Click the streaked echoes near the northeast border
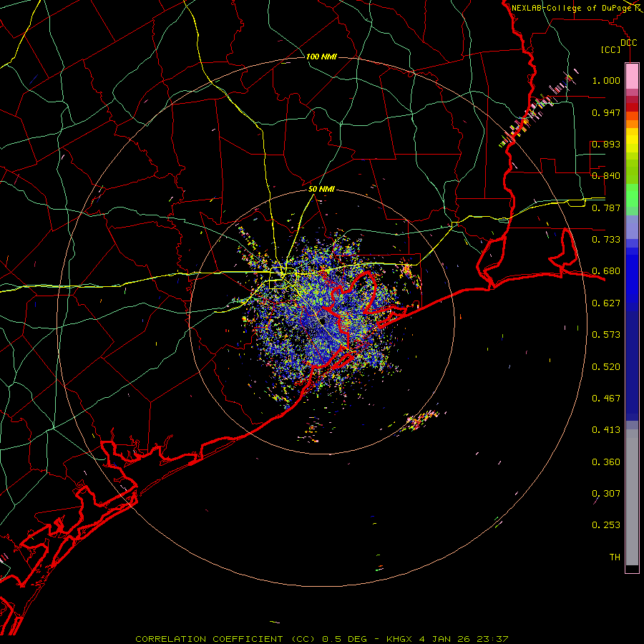The height and width of the screenshot is (644, 644). 538,107
